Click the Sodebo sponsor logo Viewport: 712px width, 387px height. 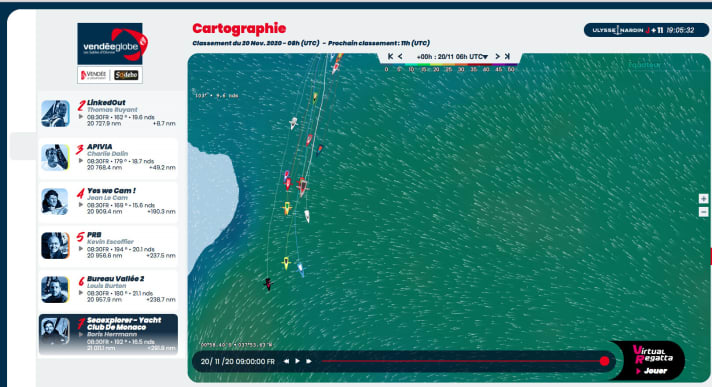tap(126, 75)
